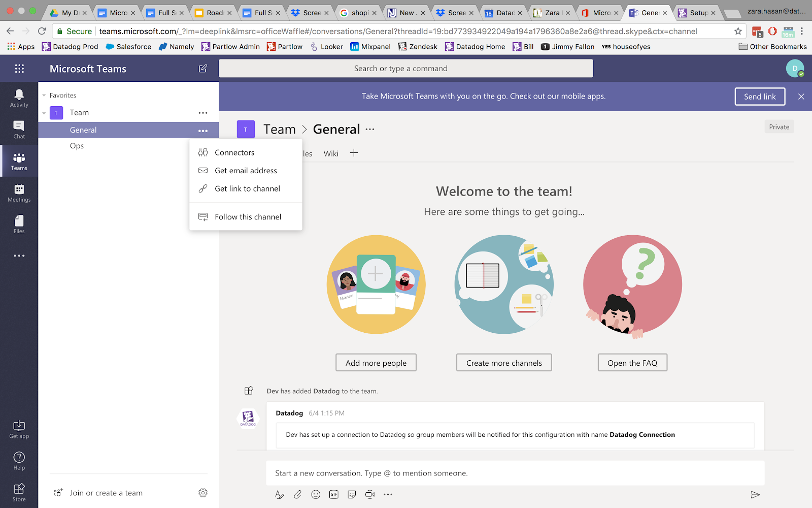The width and height of the screenshot is (812, 508).
Task: Open header ellipsis next to General title
Action: [x=370, y=129]
